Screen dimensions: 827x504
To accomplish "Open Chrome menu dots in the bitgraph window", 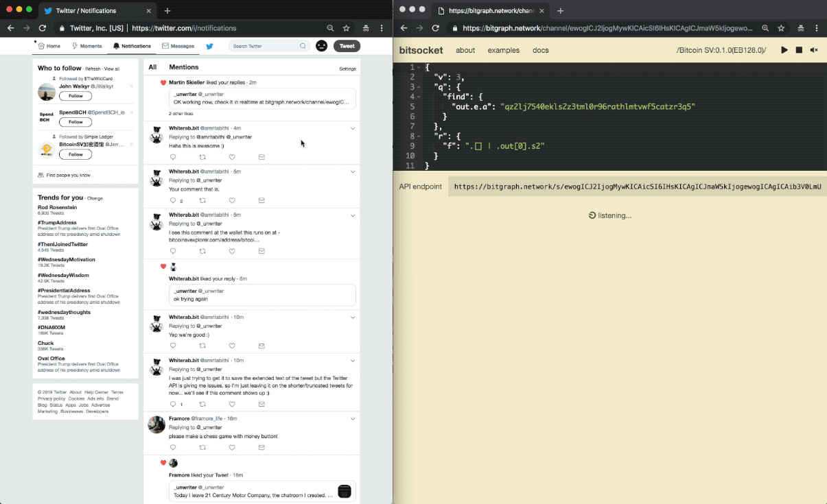I will (818, 28).
